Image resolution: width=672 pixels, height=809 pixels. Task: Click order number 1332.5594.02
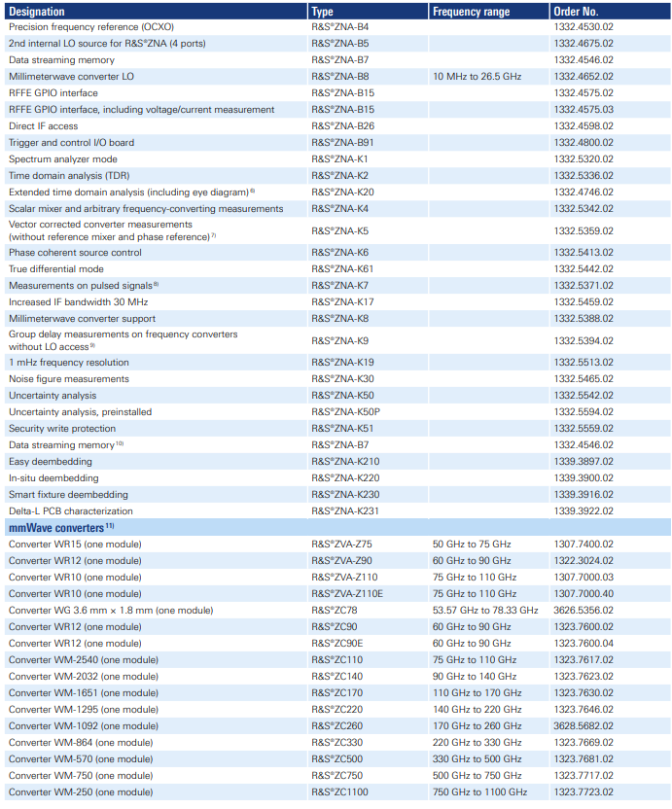tap(584, 411)
